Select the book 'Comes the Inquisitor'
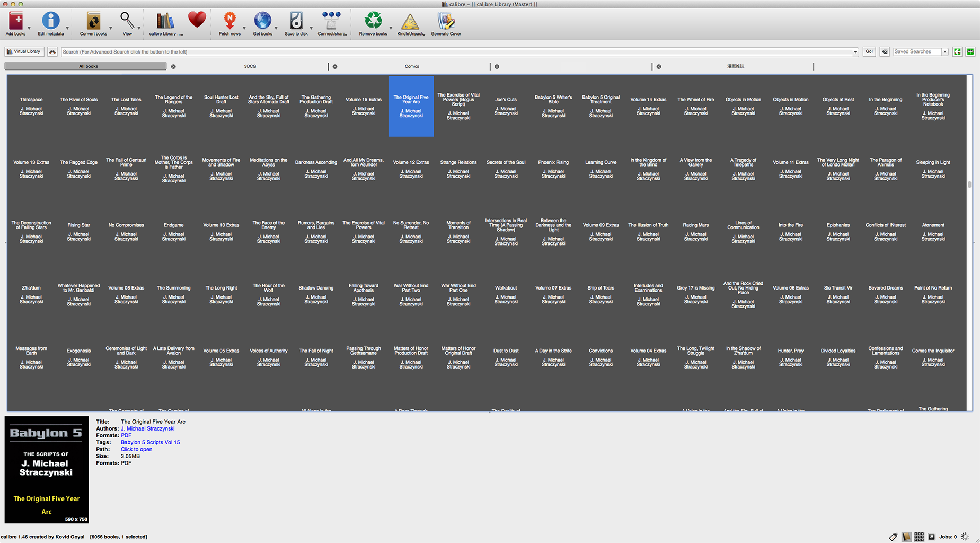 [x=933, y=357]
